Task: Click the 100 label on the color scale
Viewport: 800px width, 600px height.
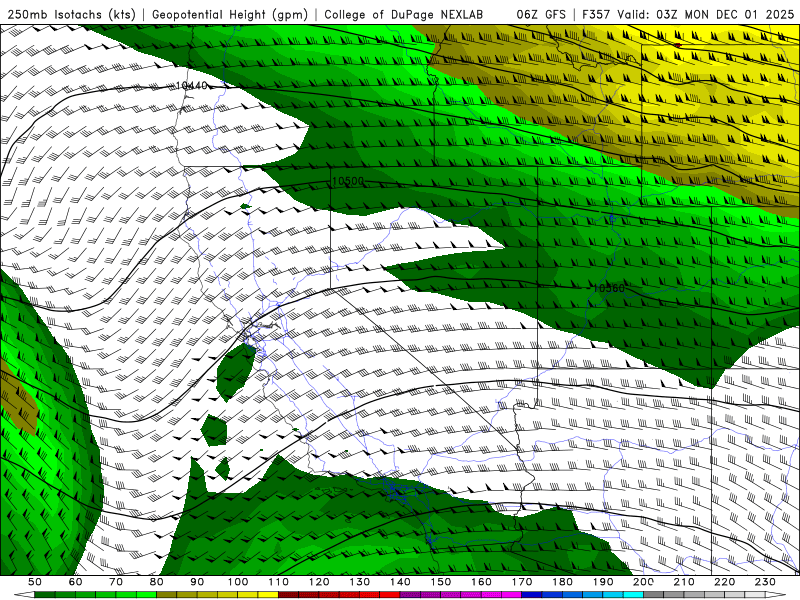Action: click(238, 582)
